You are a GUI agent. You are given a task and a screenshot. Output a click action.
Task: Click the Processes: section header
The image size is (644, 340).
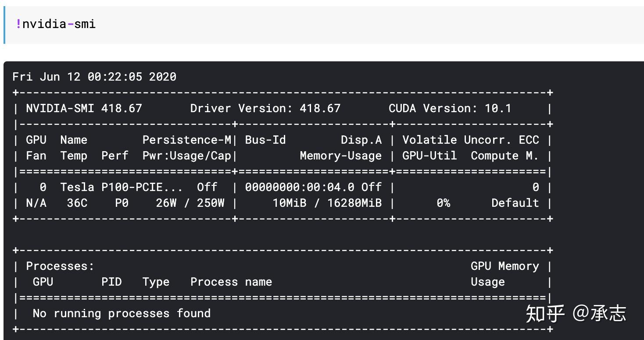pyautogui.click(x=59, y=266)
